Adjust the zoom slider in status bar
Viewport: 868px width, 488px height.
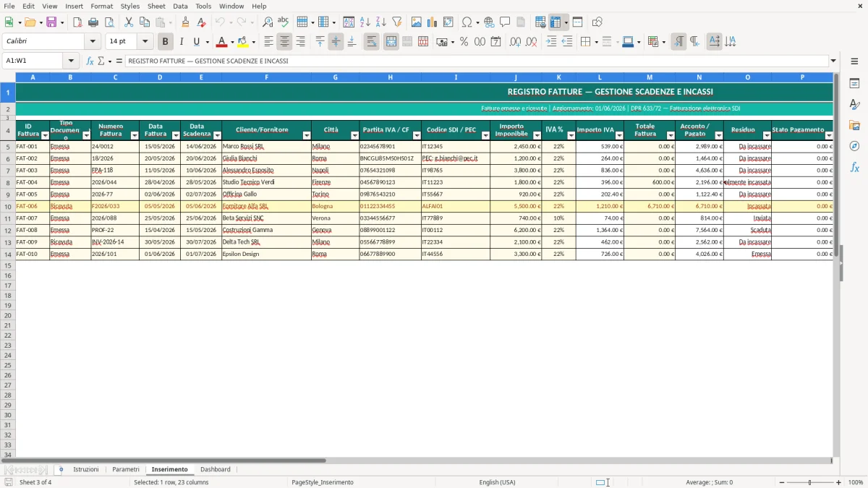tap(810, 482)
